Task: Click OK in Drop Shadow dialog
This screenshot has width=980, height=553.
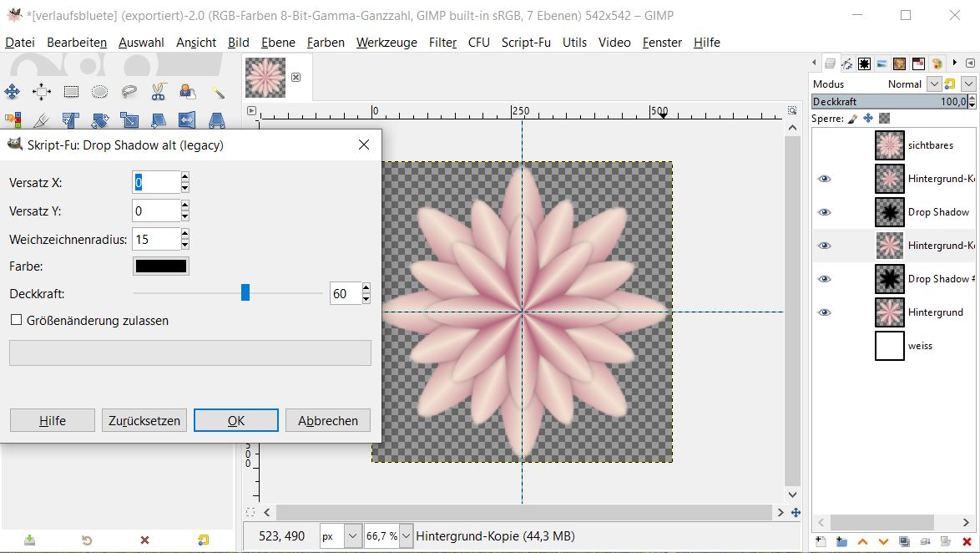Action: [x=235, y=420]
